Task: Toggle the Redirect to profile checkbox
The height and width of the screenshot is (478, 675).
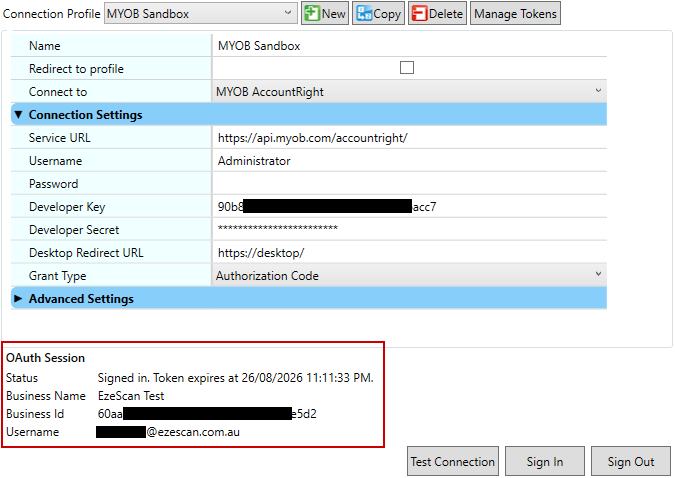Action: pyautogui.click(x=407, y=68)
